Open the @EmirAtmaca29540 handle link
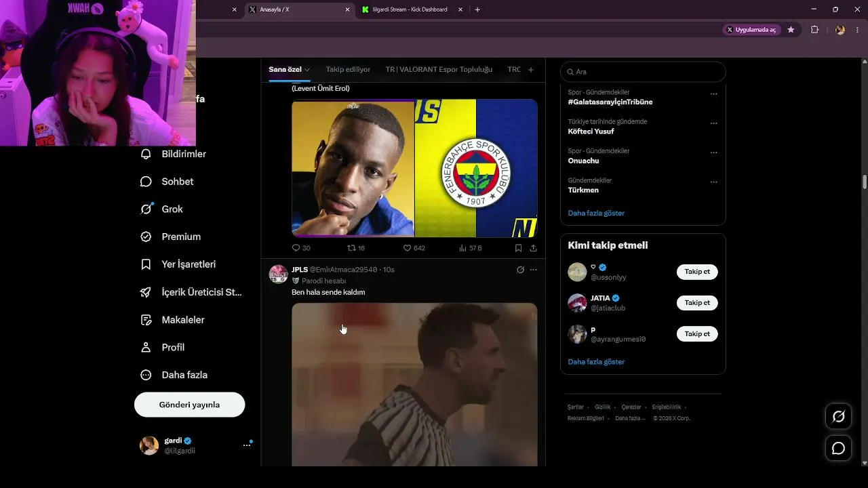Image resolution: width=868 pixels, height=488 pixels. coord(343,270)
